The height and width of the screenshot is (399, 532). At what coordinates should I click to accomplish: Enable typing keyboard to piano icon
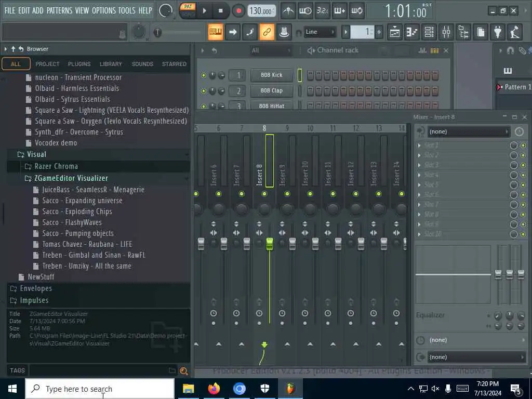[x=216, y=32]
